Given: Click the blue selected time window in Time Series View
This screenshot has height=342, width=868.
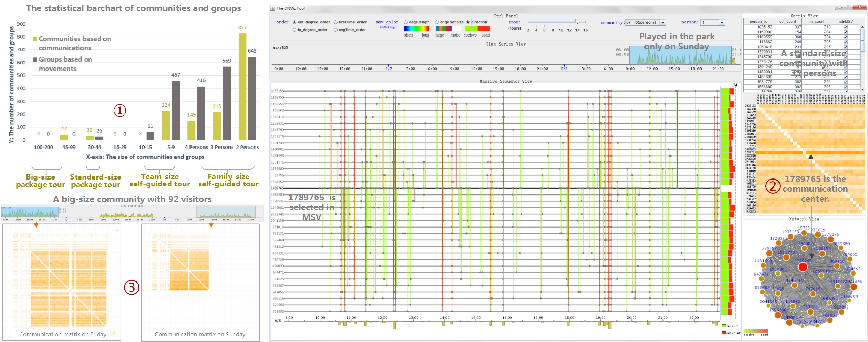Looking at the screenshot, I should click(x=680, y=55).
